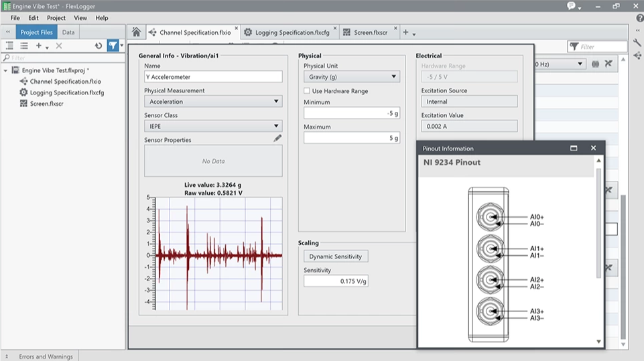Select the Project Files tab
This screenshot has width=644, height=361.
[x=36, y=32]
